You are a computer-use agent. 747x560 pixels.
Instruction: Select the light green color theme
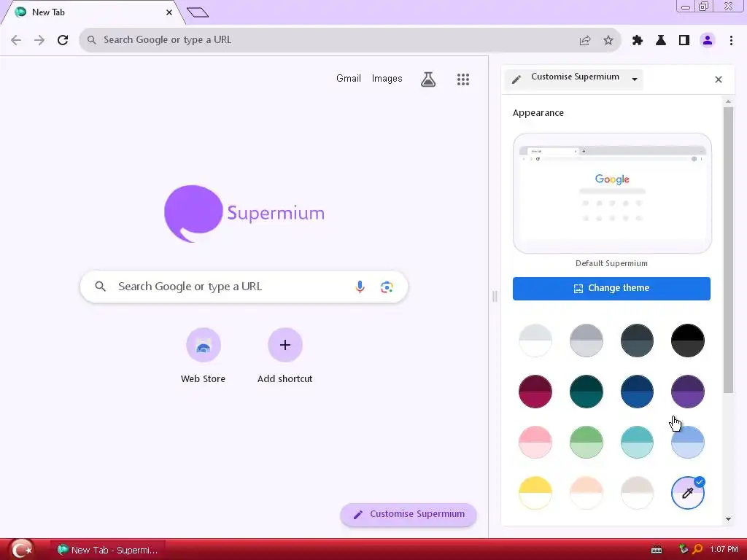click(x=587, y=442)
